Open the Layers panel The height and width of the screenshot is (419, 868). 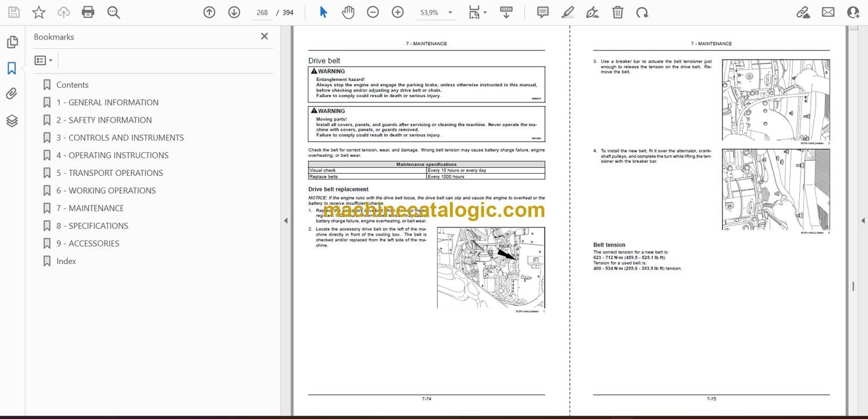click(12, 120)
